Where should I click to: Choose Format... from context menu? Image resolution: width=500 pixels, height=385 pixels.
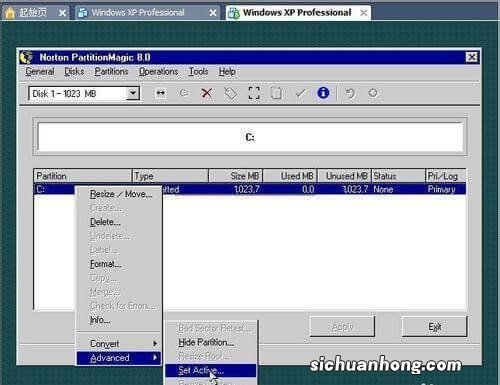pyautogui.click(x=119, y=264)
